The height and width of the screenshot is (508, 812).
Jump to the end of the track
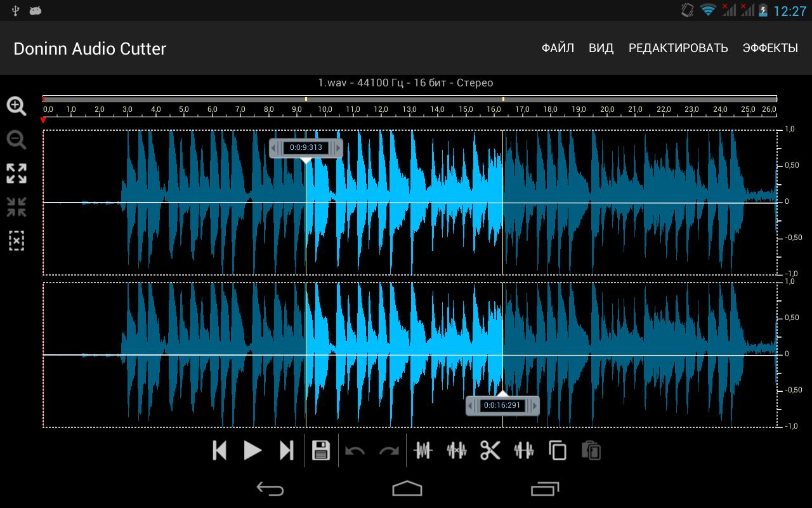pos(287,450)
